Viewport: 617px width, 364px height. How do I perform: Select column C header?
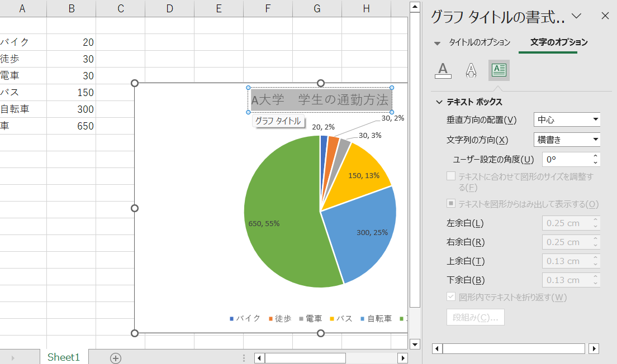pyautogui.click(x=120, y=8)
